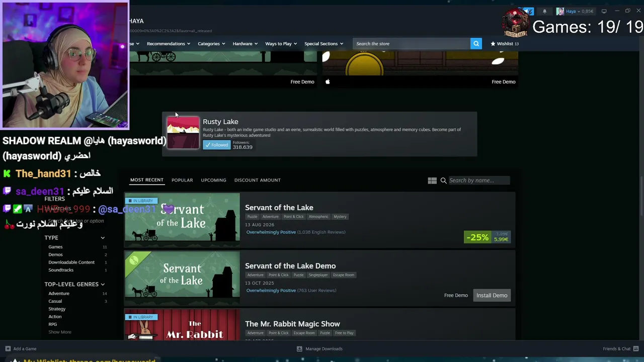Click the In Library badge on Servant of the Lake
The height and width of the screenshot is (362, 644).
click(141, 201)
